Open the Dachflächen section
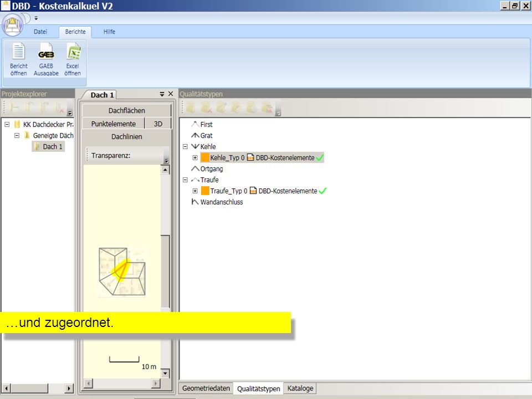 tap(126, 110)
